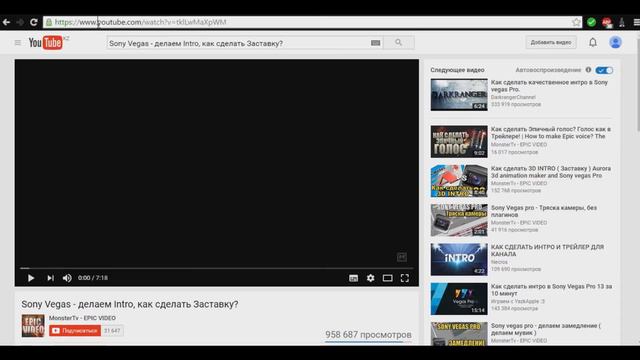
Task: Open on-screen keyboard icon in search box
Action: 376,43
